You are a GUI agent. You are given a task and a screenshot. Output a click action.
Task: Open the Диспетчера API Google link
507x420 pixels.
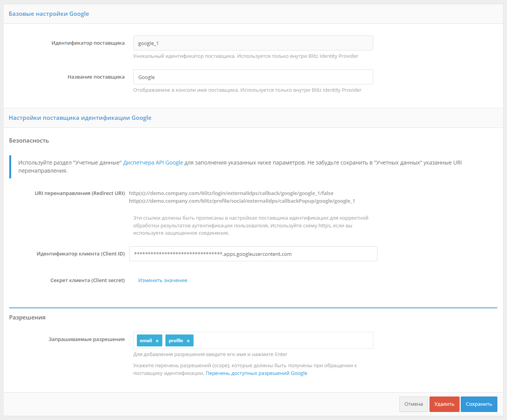click(153, 163)
